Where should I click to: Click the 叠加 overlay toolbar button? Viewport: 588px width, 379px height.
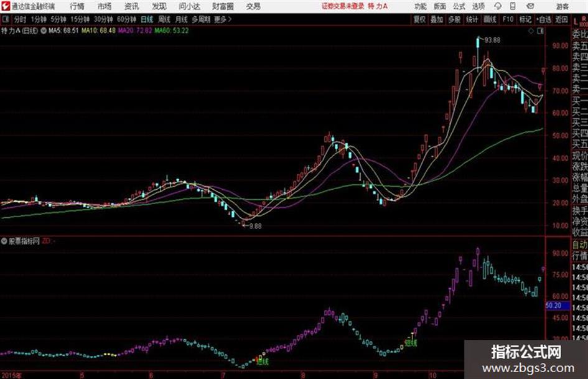click(x=437, y=19)
